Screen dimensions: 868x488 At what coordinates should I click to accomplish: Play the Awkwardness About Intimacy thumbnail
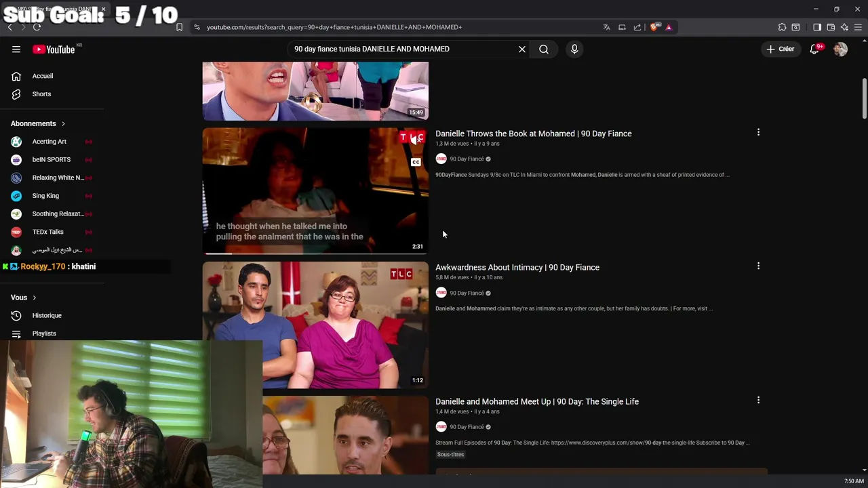[x=315, y=325]
